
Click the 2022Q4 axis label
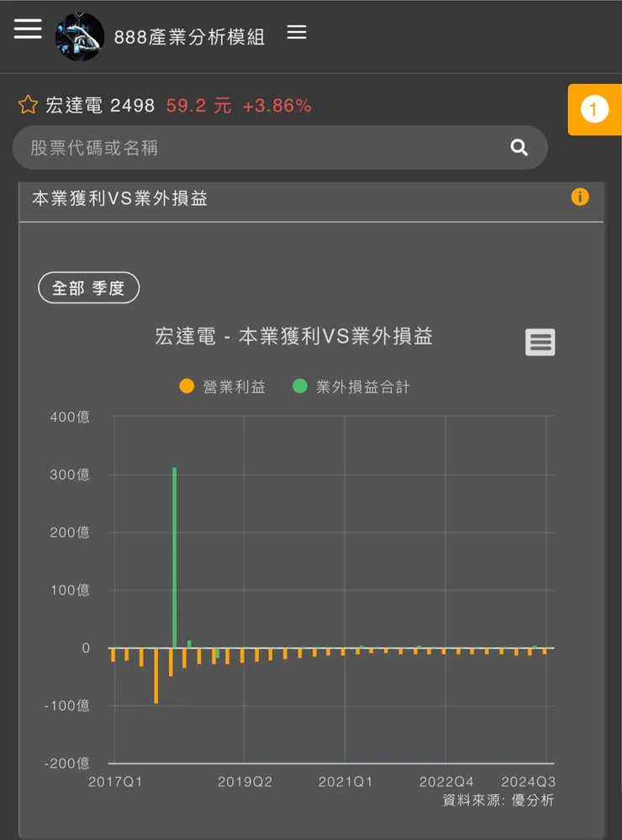click(446, 781)
